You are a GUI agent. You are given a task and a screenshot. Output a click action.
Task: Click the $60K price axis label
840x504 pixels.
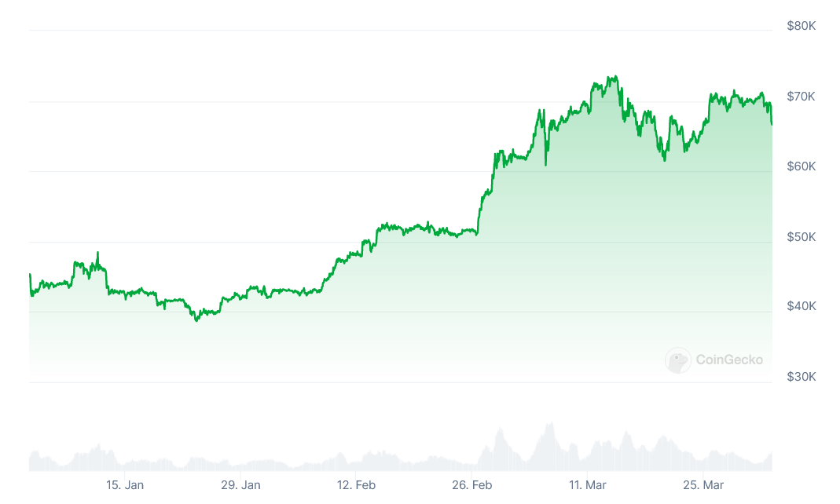[801, 166]
